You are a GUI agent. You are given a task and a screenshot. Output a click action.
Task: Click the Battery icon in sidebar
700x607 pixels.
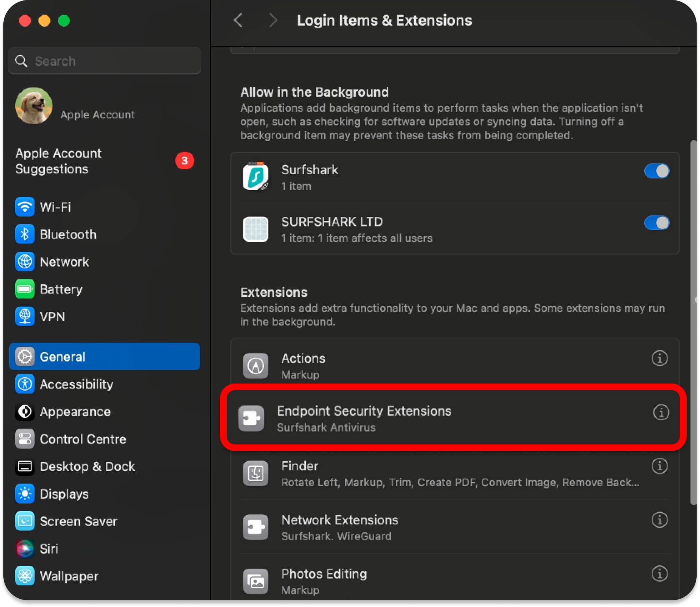(x=25, y=289)
